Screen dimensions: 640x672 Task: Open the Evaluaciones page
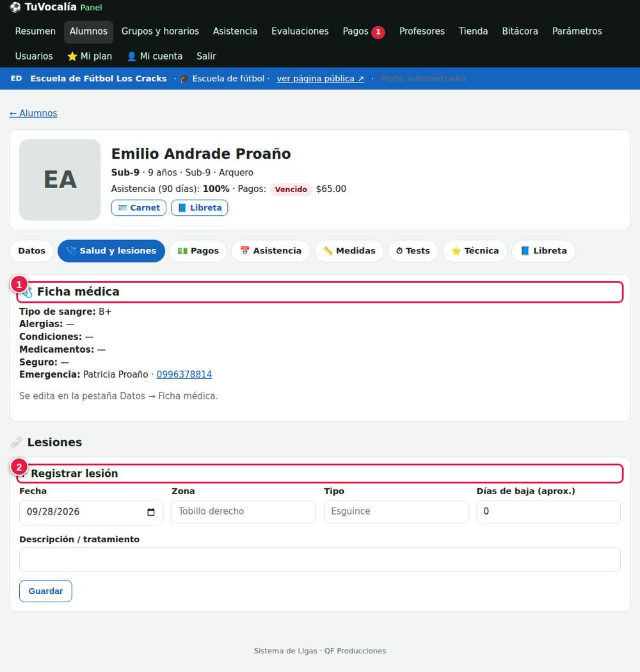(300, 31)
